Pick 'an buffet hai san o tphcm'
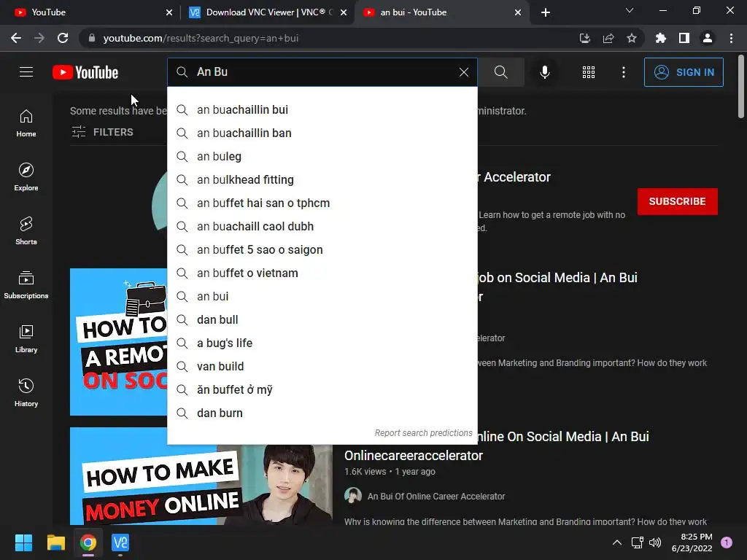 coord(322,203)
